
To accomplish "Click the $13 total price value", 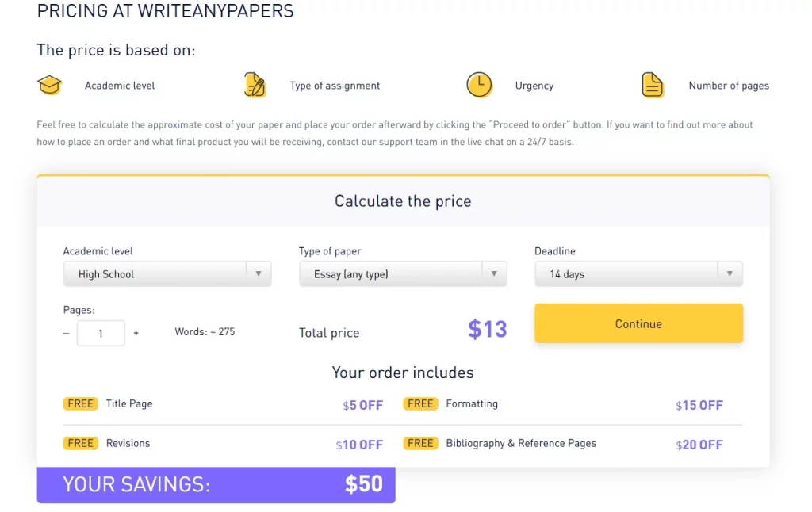I will (x=487, y=328).
